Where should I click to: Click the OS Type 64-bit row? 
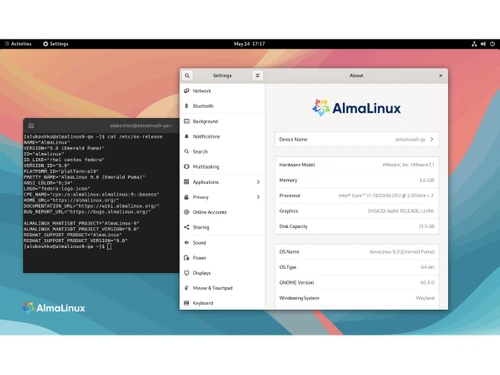point(357,267)
